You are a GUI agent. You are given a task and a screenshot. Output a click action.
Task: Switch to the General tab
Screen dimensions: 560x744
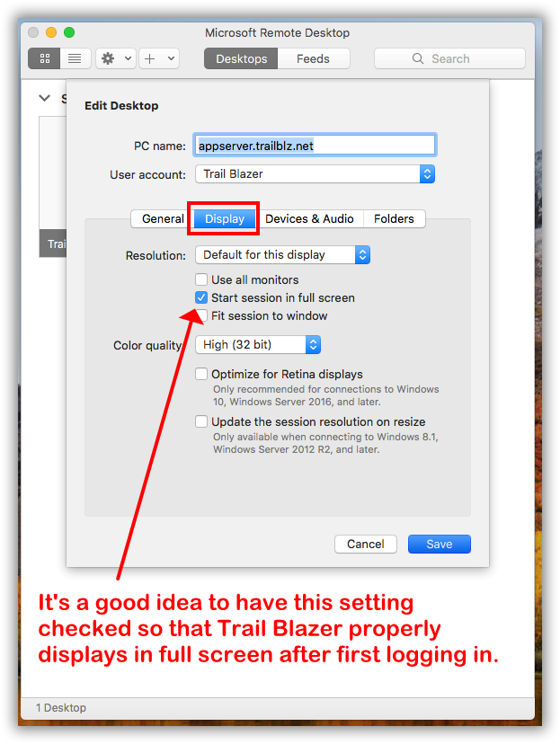(163, 218)
